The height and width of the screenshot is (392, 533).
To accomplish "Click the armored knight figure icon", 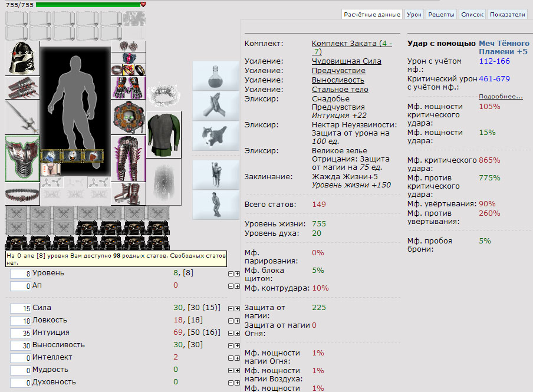I will coord(216,174).
